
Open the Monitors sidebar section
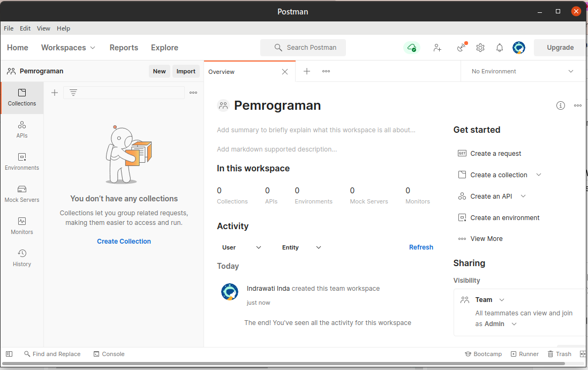coord(22,226)
